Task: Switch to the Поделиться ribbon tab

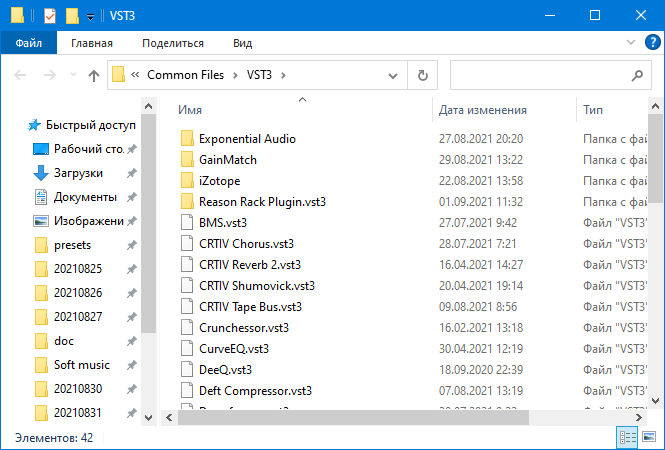Action: 173,43
